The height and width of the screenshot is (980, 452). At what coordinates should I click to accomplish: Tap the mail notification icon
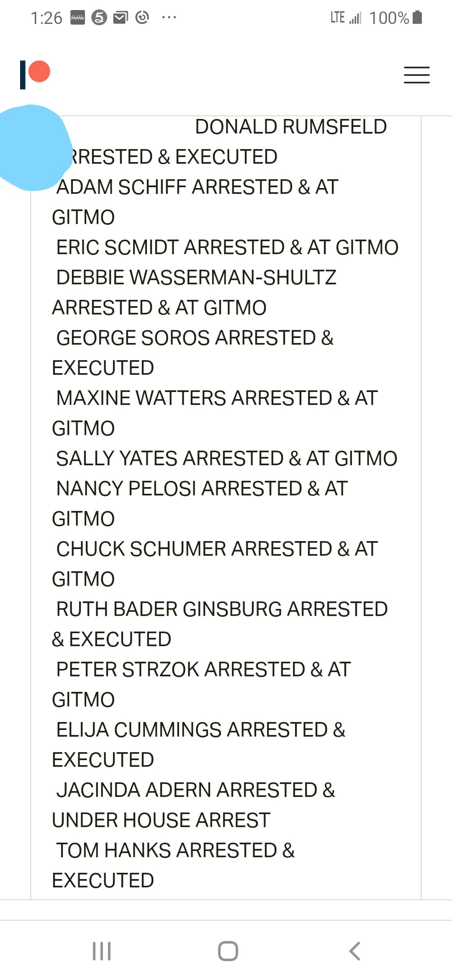(x=121, y=18)
